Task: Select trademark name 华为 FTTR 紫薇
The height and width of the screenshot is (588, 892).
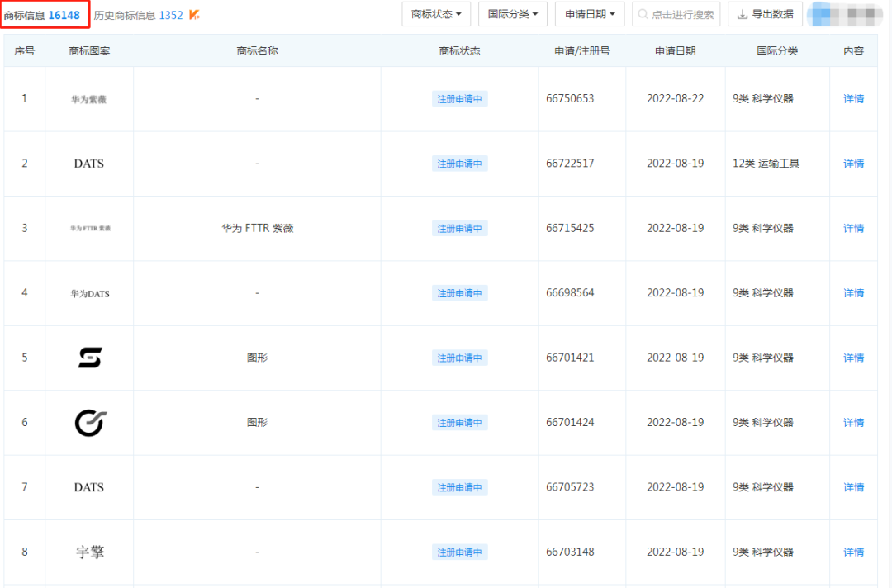Action: click(x=257, y=229)
